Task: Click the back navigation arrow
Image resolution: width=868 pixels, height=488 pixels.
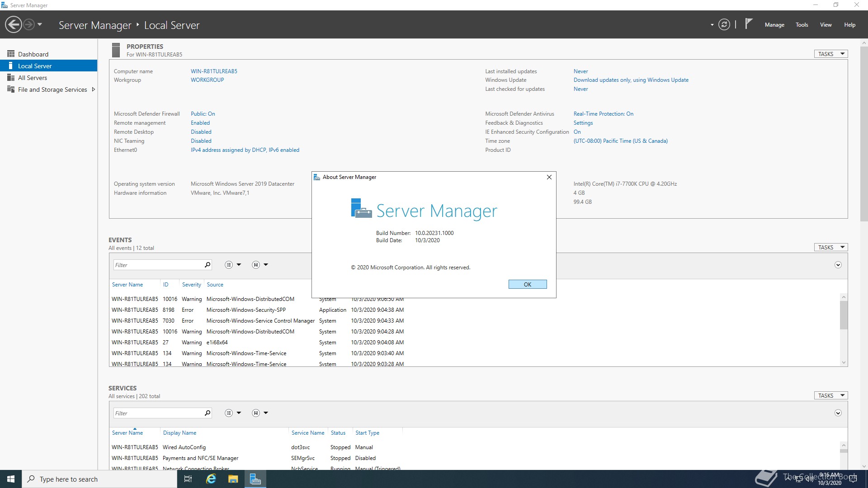Action: (14, 24)
